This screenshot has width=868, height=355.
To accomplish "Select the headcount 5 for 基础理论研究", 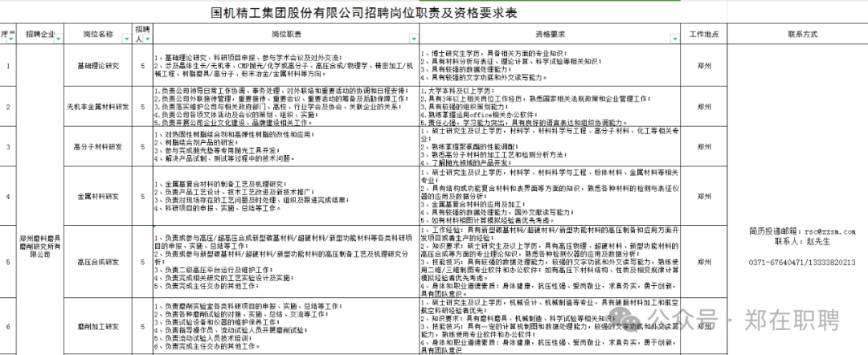I will coord(143,65).
